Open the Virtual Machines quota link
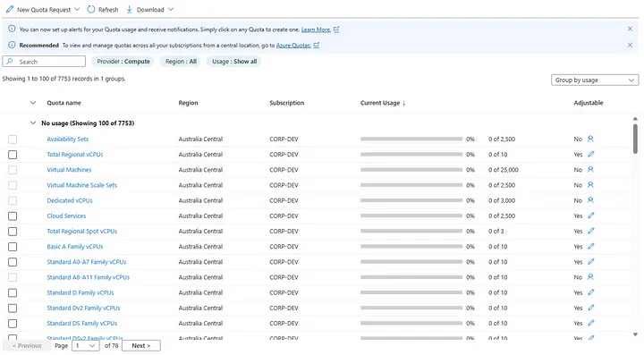Image resolution: width=644 pixels, height=355 pixels. (69, 170)
